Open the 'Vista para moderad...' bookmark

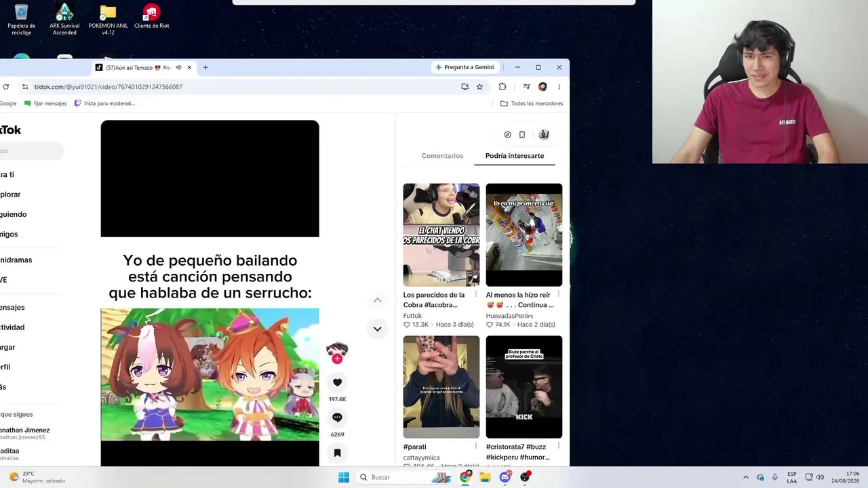(x=104, y=103)
